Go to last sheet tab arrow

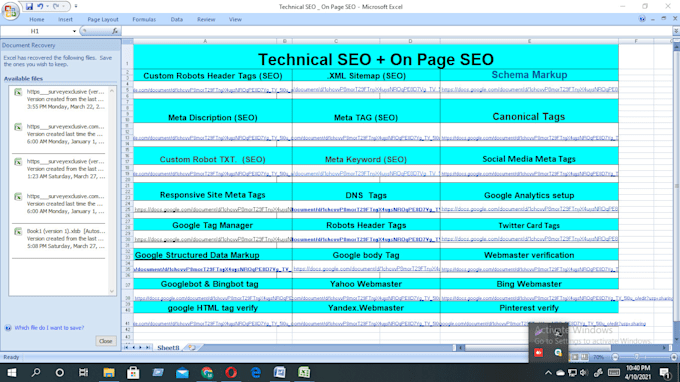click(148, 347)
